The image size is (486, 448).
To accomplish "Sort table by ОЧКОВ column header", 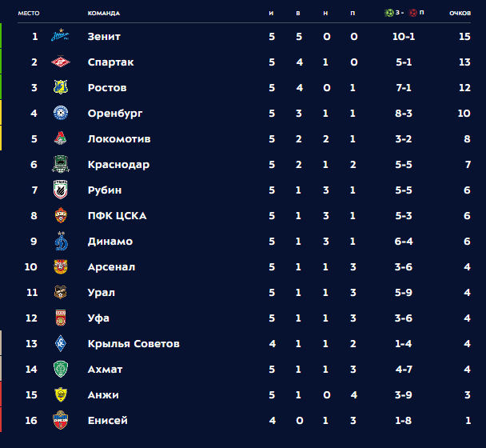I will (x=460, y=14).
